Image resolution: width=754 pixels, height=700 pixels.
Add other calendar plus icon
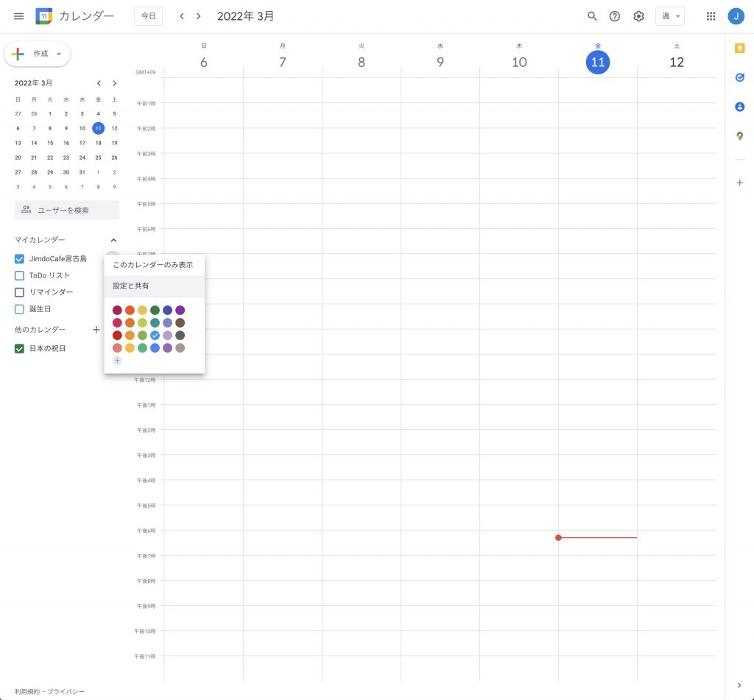pos(96,329)
